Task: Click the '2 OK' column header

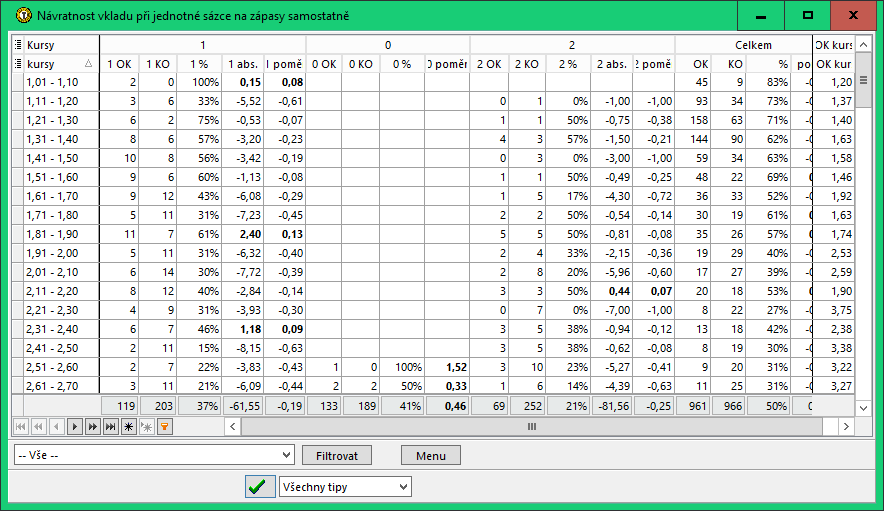Action: pos(489,64)
